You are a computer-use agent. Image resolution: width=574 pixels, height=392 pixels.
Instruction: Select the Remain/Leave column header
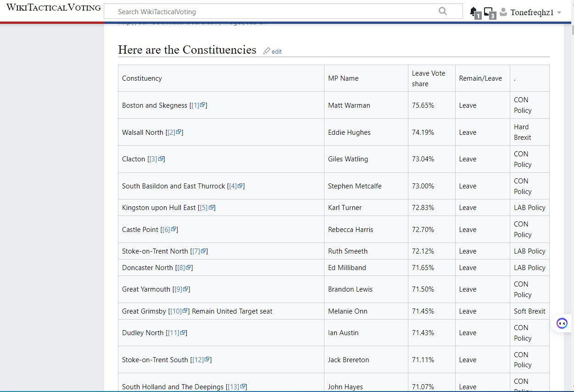[482, 78]
